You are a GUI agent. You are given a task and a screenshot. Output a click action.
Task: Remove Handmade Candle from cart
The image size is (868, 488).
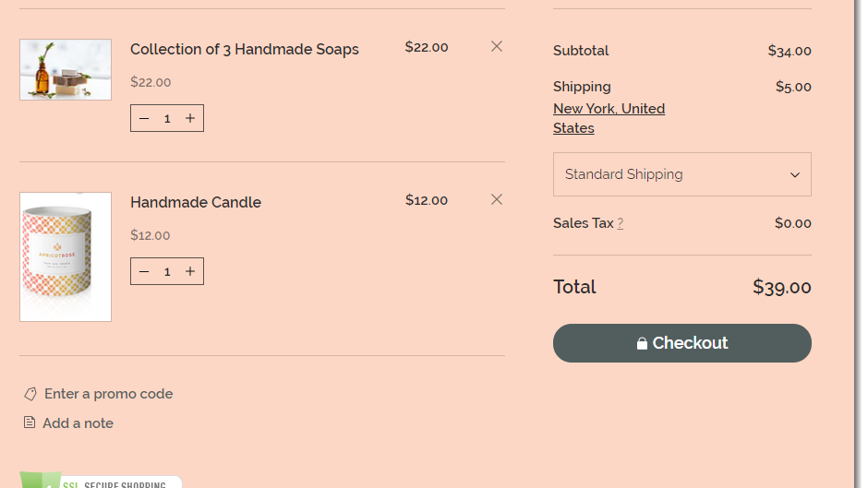[x=497, y=199]
